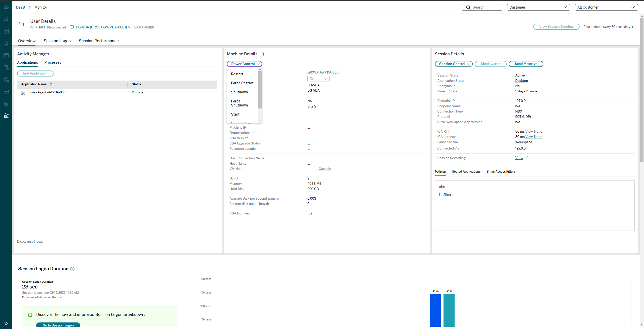Open the Customer 1 dropdown
Viewport: 644px width, 329px height.
(538, 7)
